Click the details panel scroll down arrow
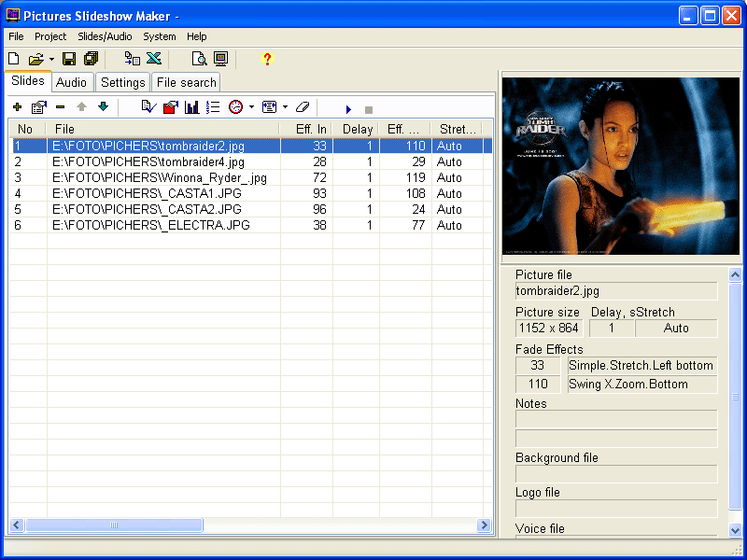This screenshot has width=747, height=560. click(x=735, y=529)
